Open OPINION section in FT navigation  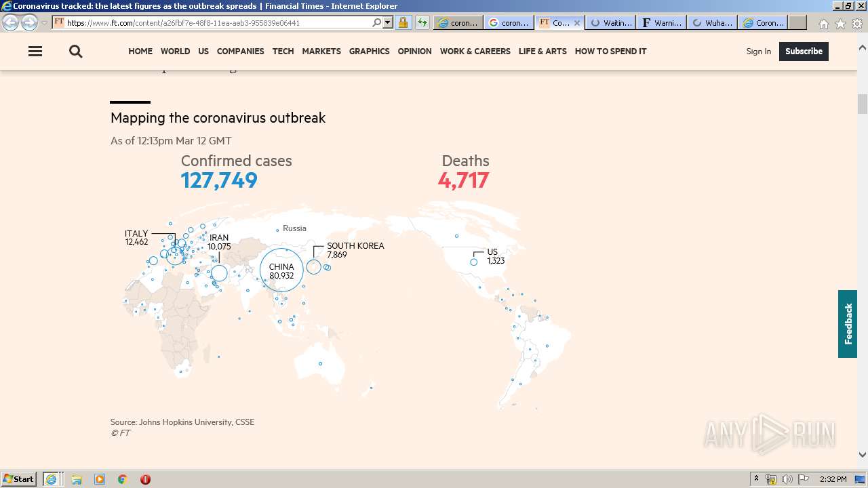click(414, 52)
